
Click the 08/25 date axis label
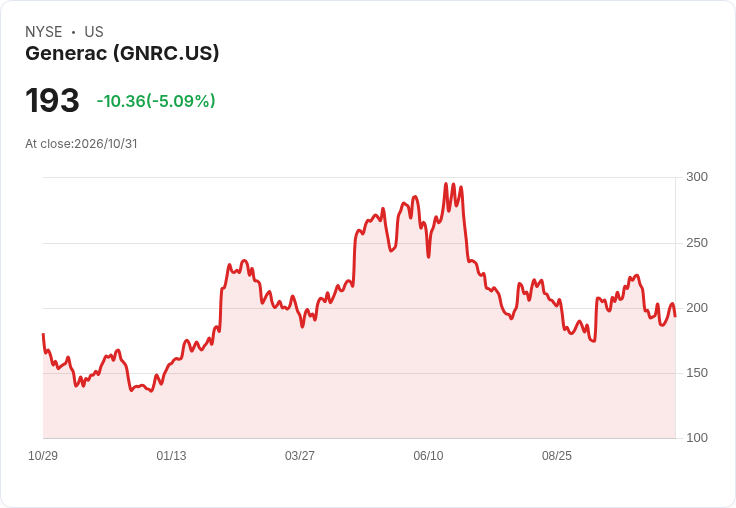tap(557, 455)
